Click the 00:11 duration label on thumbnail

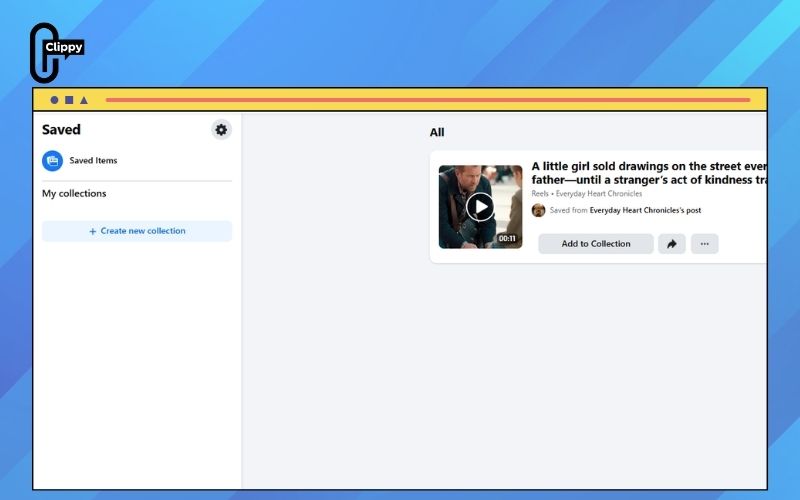pos(507,238)
